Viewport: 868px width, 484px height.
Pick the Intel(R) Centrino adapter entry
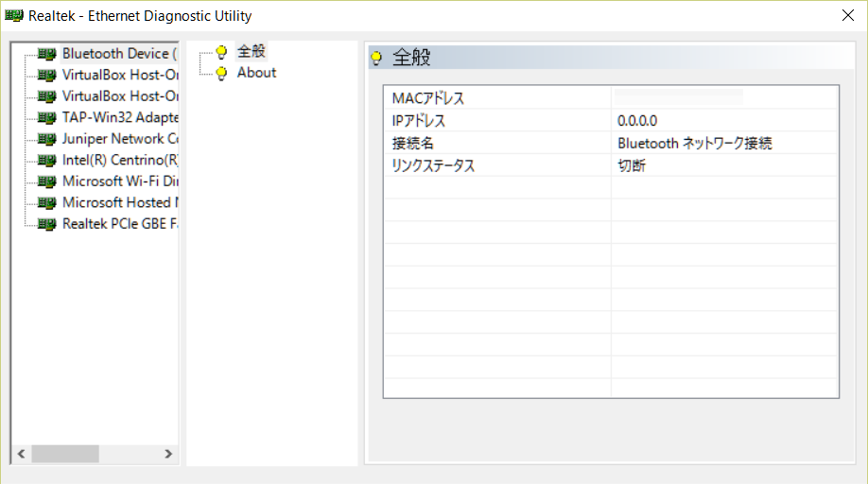click(120, 160)
